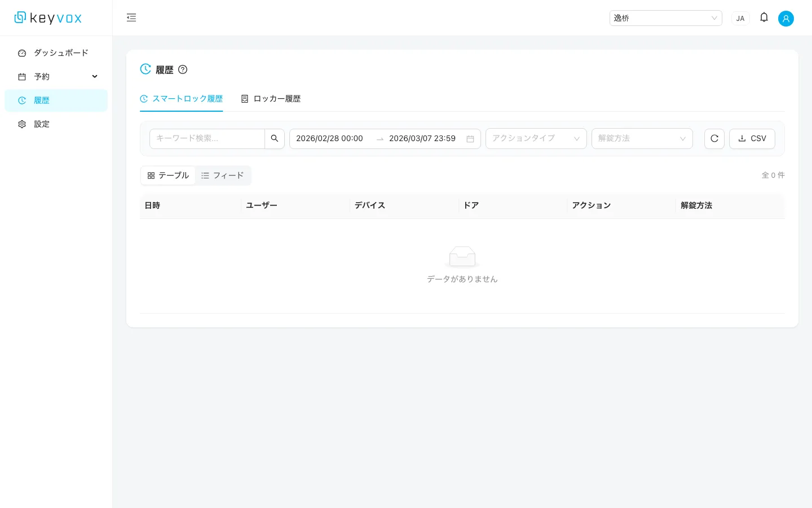Download the CSV export
The image size is (812, 508).
(752, 138)
